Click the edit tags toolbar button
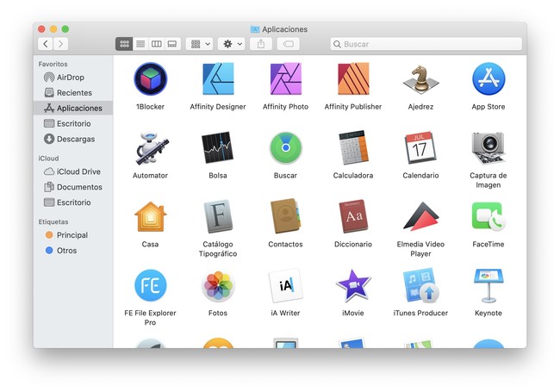560x392 pixels. pos(289,44)
